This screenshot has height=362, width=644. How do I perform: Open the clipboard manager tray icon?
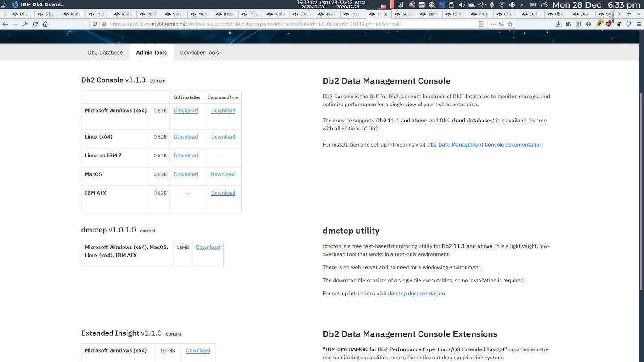451,4
